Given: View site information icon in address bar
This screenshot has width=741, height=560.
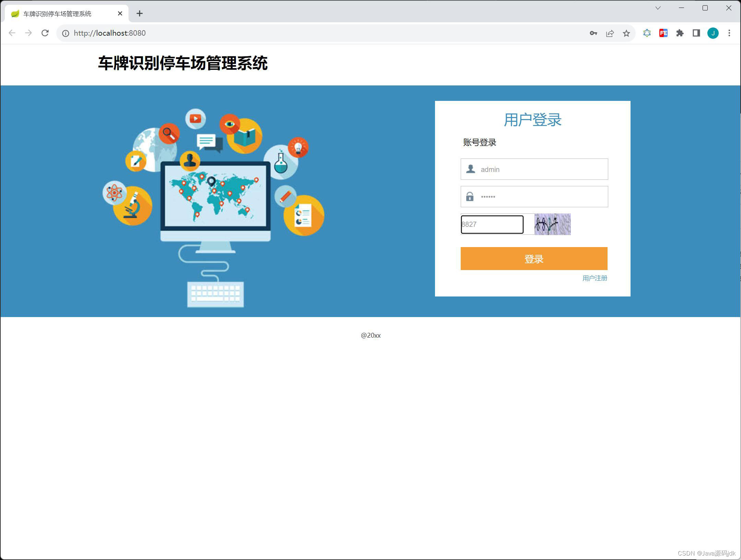Looking at the screenshot, I should point(66,33).
